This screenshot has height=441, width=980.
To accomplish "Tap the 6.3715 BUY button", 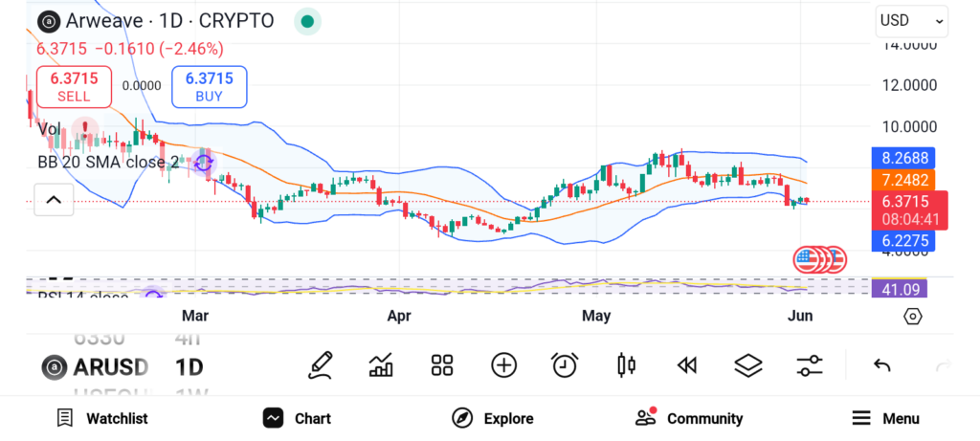I will click(210, 87).
